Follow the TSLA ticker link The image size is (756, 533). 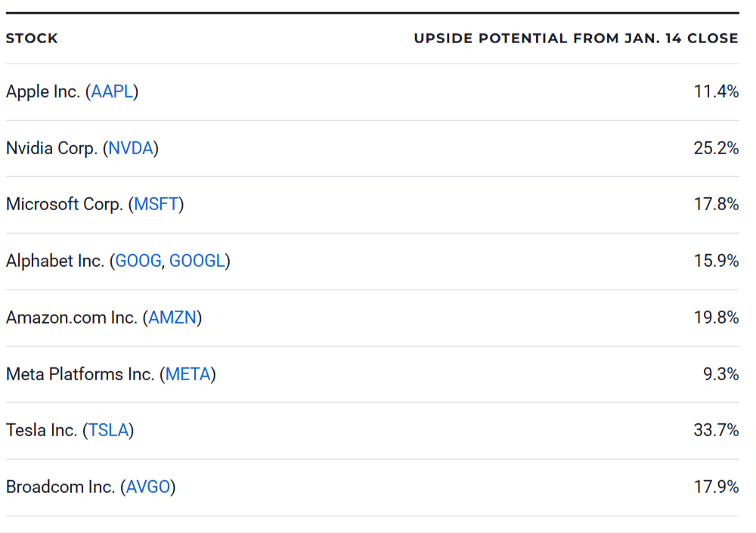click(x=108, y=431)
